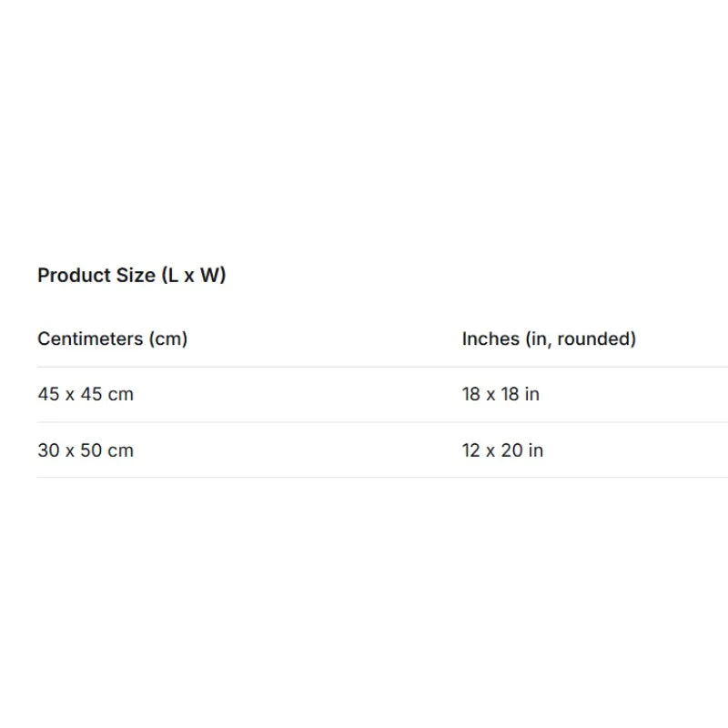This screenshot has width=728, height=728.
Task: Select the "Centimeters (cm)" column header
Action: 112,339
